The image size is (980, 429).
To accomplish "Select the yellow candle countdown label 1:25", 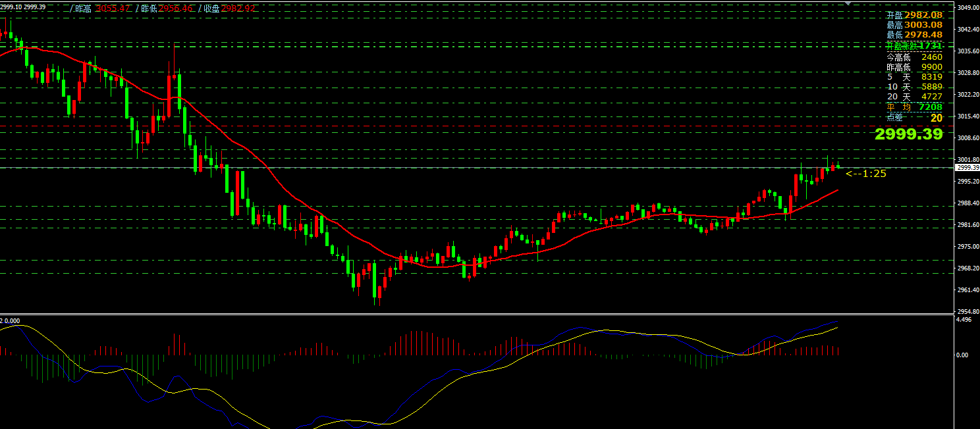I will click(x=866, y=174).
